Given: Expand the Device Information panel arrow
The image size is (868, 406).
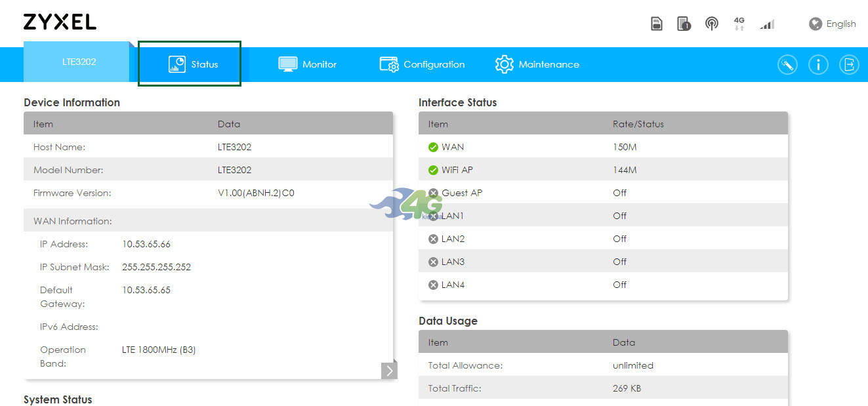Looking at the screenshot, I should [389, 371].
